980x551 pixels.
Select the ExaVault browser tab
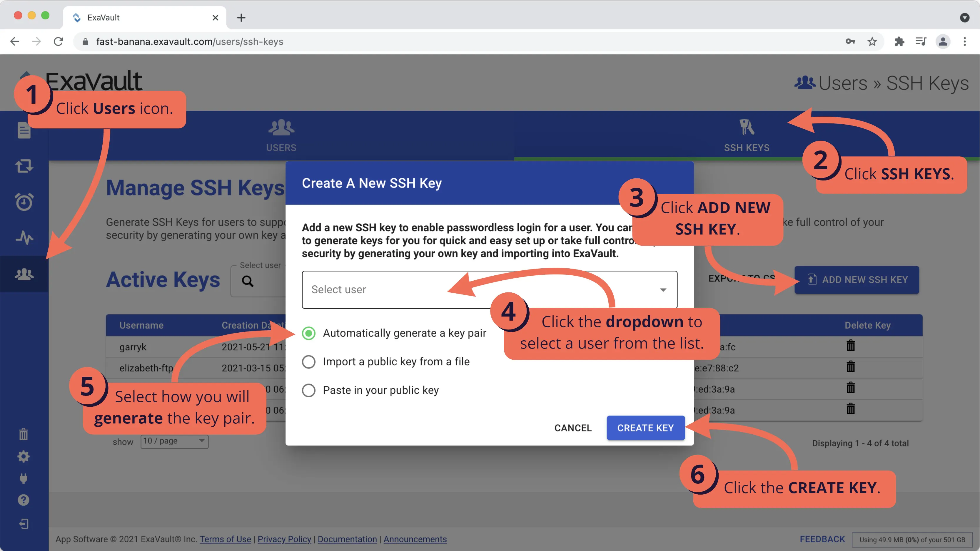point(145,18)
